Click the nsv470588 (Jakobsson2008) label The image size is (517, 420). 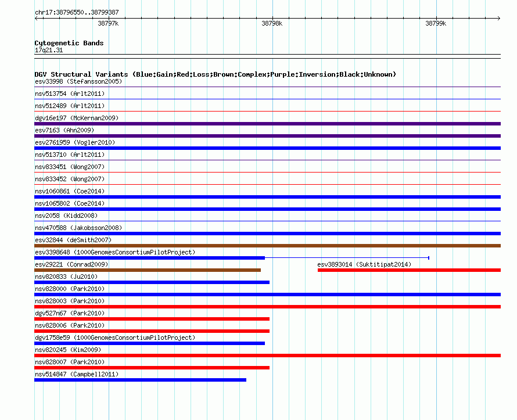pos(78,228)
